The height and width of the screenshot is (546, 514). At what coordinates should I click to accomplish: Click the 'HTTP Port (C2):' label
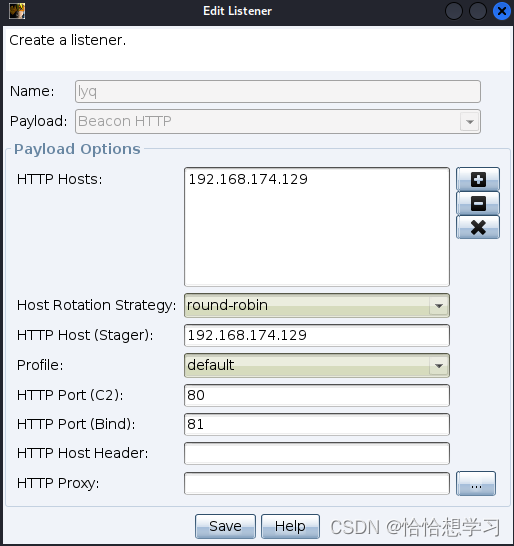point(70,395)
